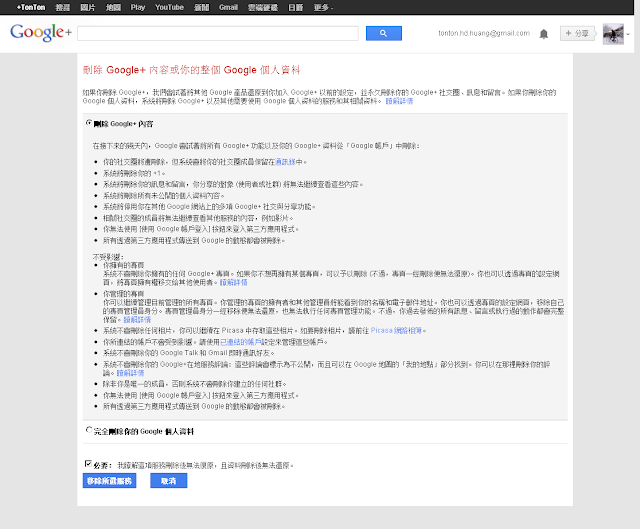
Task: Click the profile photo thumbnail
Action: pos(613,34)
